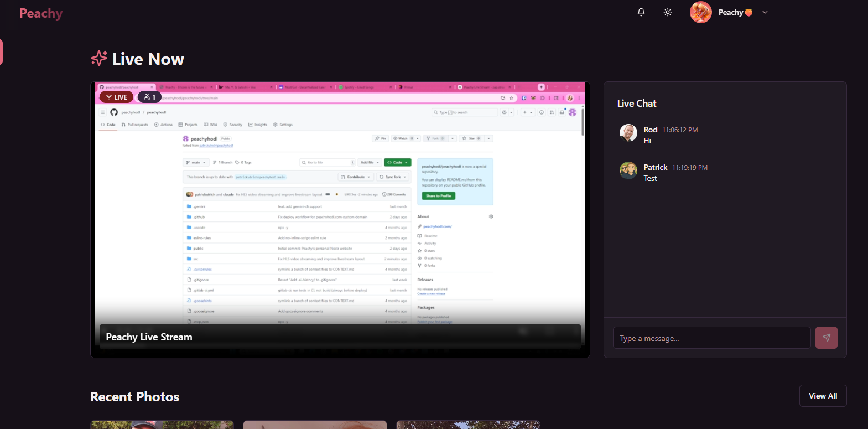Click the pink sidebar tab on left edge

(x=2, y=52)
